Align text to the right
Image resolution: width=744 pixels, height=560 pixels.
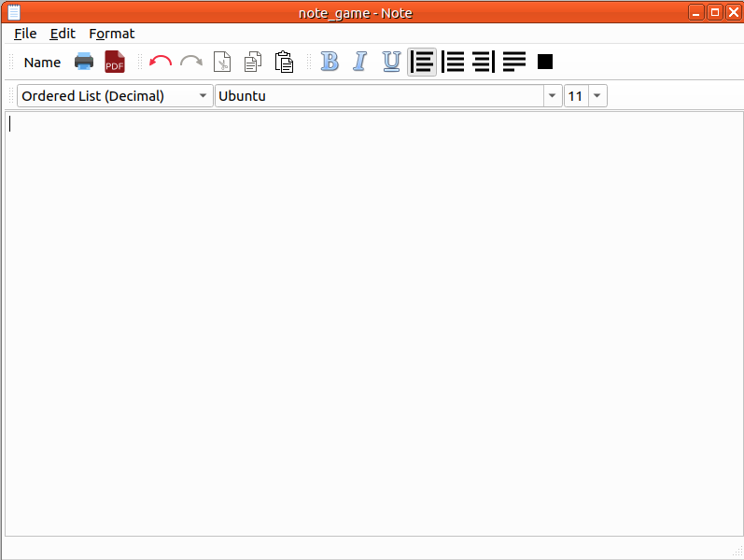(x=484, y=63)
